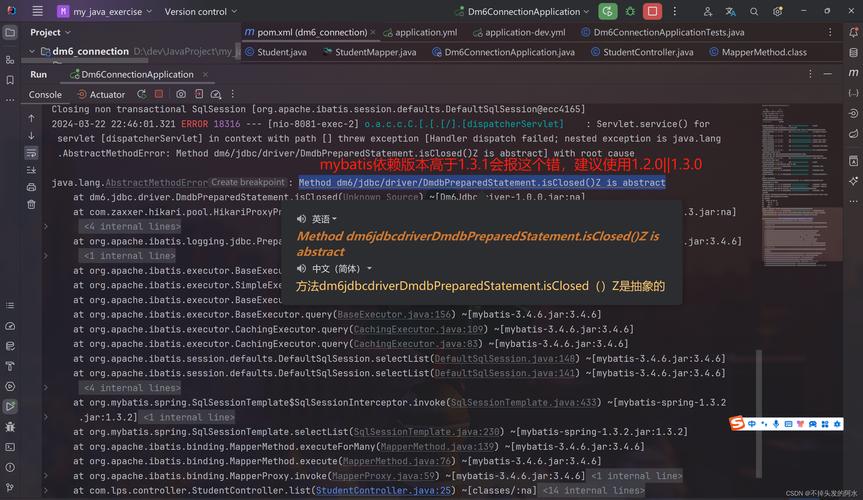This screenshot has height=500, width=863.
Task: Switch to the application.yml editor tab
Action: [x=426, y=32]
